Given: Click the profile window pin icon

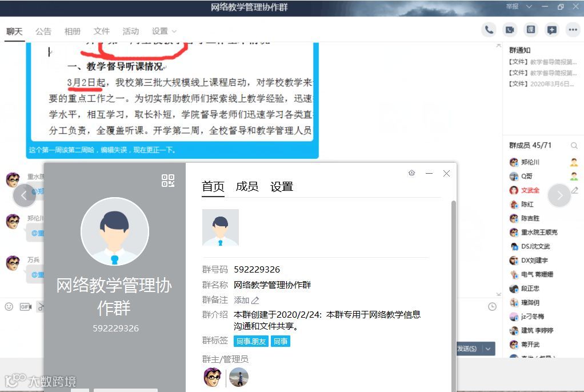Looking at the screenshot, I should point(411,173).
